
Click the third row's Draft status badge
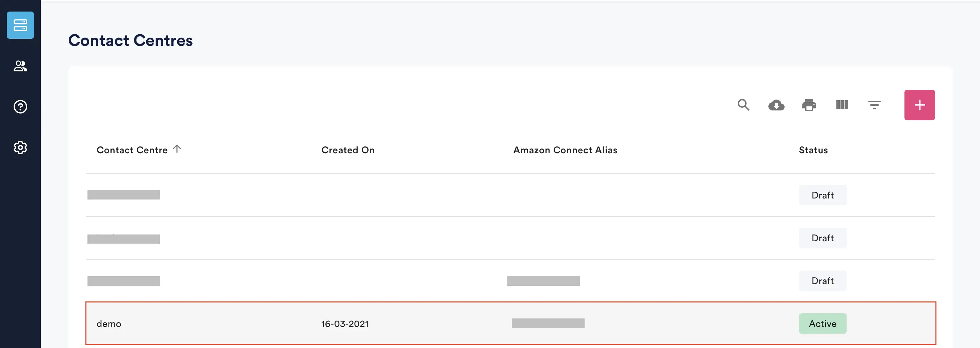coord(822,281)
